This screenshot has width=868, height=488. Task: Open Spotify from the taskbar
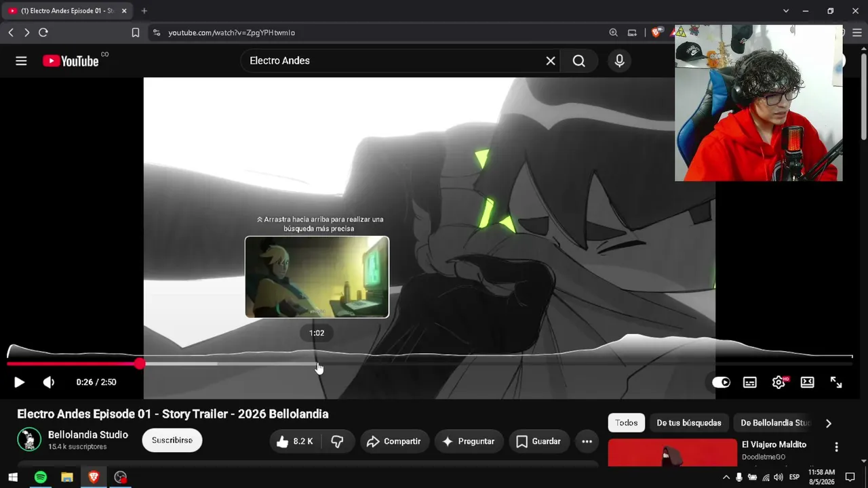click(x=41, y=477)
